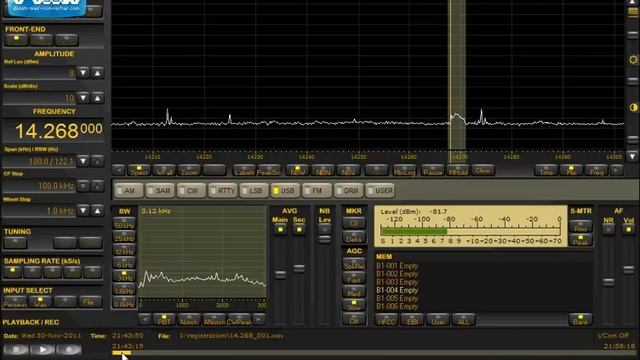Select memory entry B1-004 Empty

(x=397, y=290)
